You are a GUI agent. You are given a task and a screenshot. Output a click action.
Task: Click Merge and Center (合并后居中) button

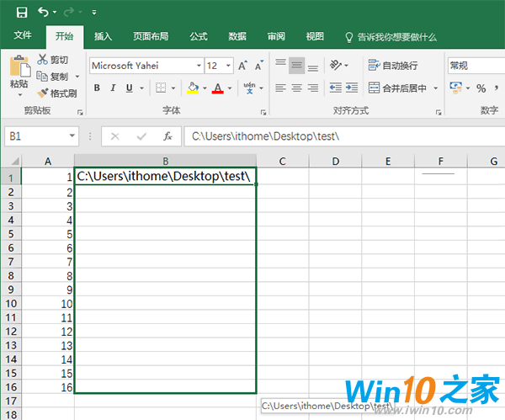click(397, 88)
